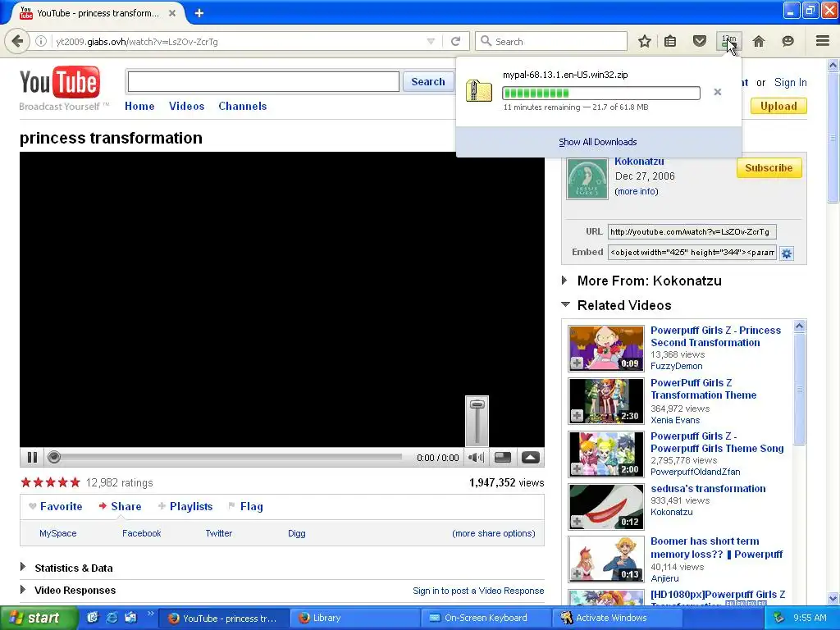Image resolution: width=840 pixels, height=630 pixels.
Task: Click the player pop-up arrow button
Action: coord(531,458)
